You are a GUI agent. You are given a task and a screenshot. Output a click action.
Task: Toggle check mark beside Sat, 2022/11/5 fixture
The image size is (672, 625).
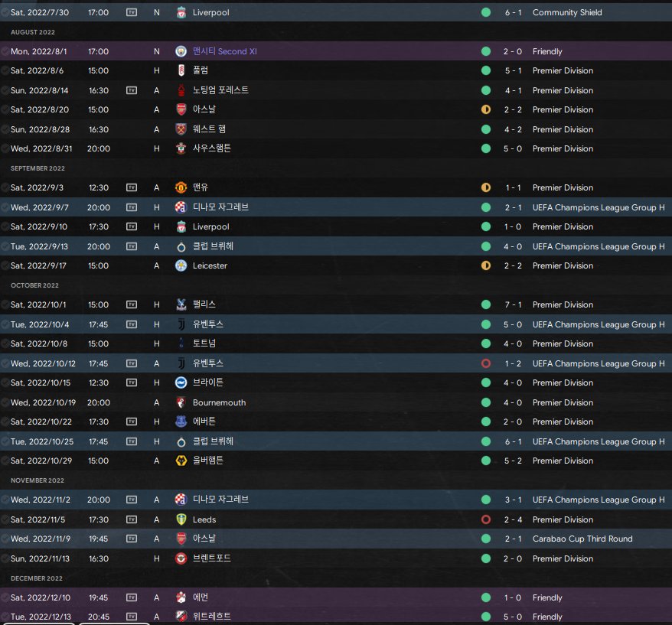pos(5,519)
